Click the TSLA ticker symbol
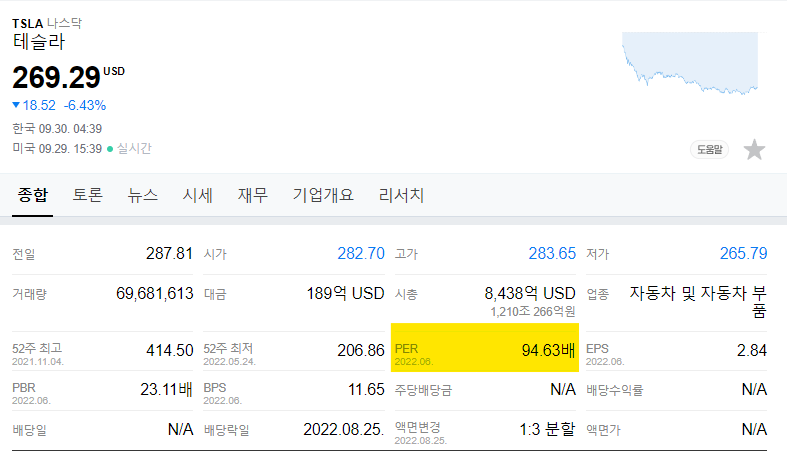The image size is (787, 460). 28,24
